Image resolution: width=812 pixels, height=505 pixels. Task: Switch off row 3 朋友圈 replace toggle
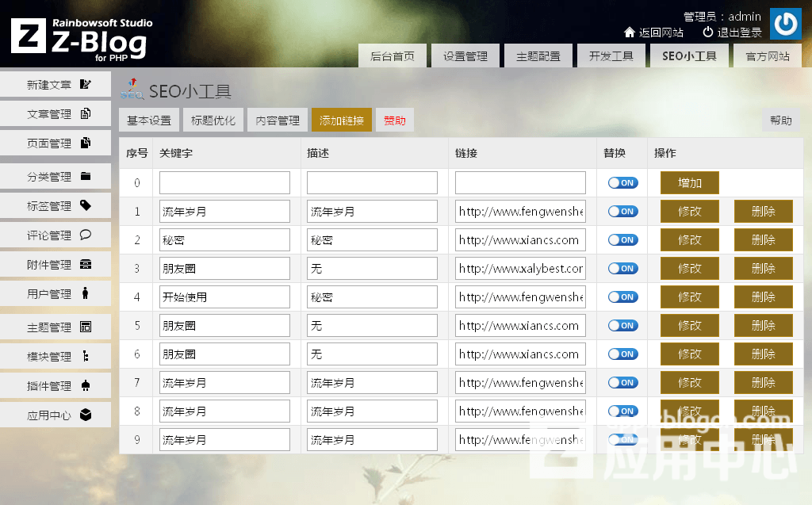[x=622, y=268]
